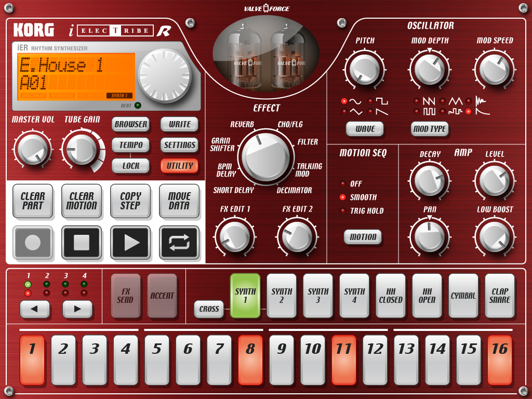Go to previous pattern page with left arrow

35,309
